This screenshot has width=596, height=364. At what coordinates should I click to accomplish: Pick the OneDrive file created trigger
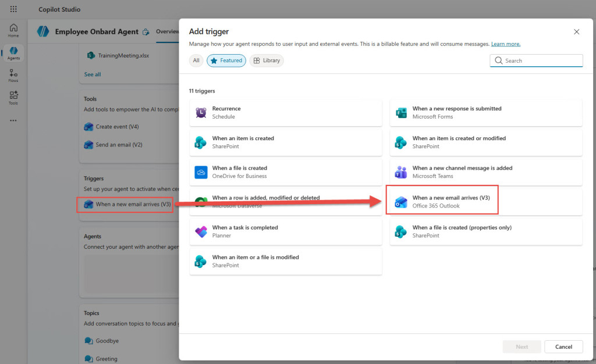pyautogui.click(x=286, y=172)
